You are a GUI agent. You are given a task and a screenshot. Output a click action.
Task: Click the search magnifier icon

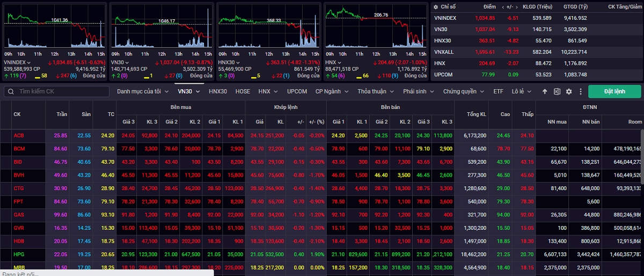(x=10, y=91)
